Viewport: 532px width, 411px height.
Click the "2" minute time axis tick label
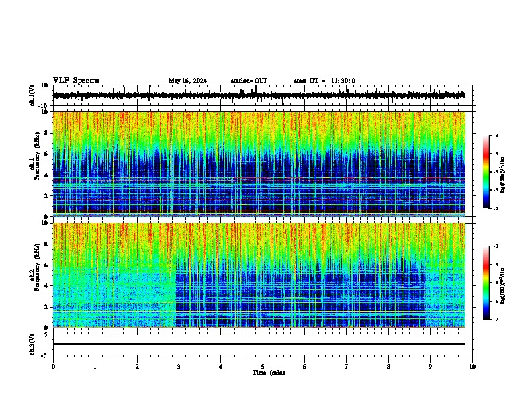(x=137, y=367)
